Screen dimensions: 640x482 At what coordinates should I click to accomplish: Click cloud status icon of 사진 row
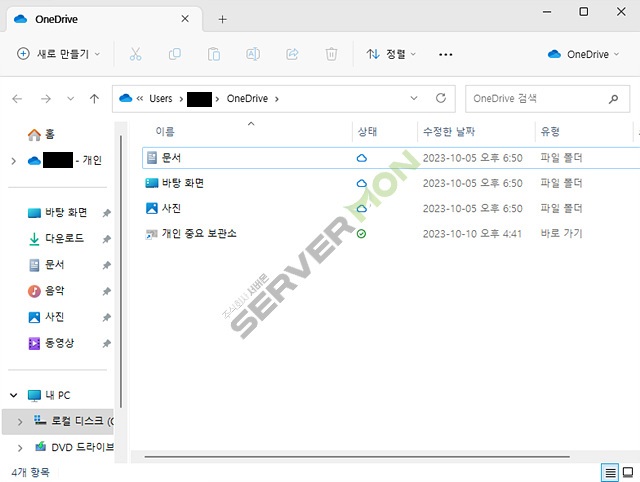(x=362, y=209)
